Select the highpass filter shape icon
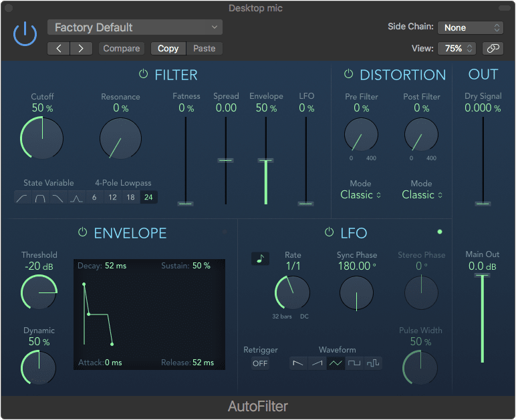The image size is (516, 420). point(23,198)
